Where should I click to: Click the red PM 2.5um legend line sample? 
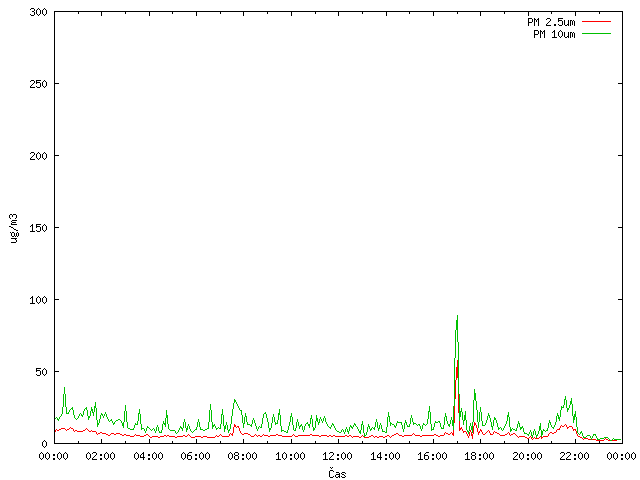(596, 22)
